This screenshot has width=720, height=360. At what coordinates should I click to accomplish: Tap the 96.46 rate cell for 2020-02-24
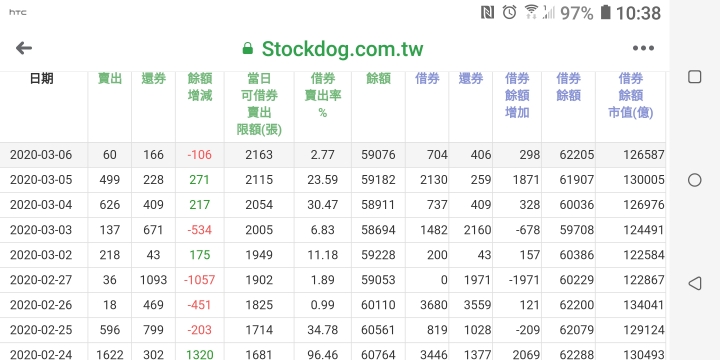323,354
